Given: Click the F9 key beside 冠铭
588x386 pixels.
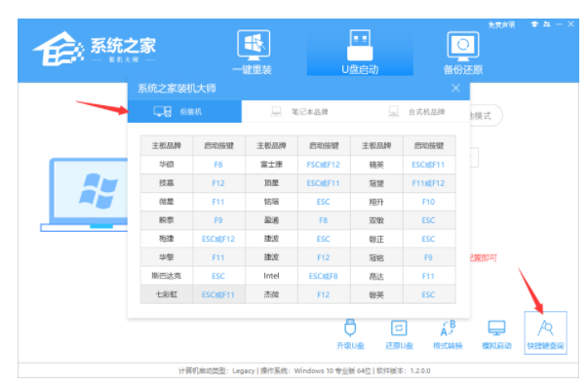Looking at the screenshot, I should [428, 257].
